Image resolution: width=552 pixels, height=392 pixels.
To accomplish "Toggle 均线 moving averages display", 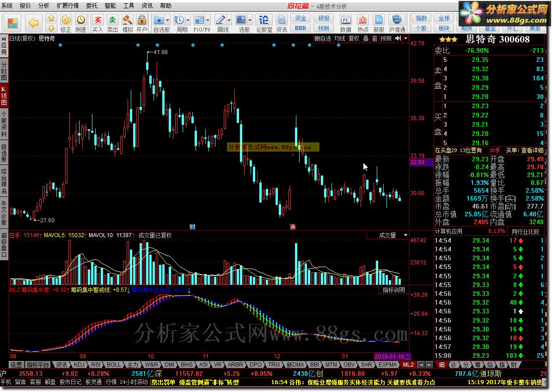I will 340,38.
